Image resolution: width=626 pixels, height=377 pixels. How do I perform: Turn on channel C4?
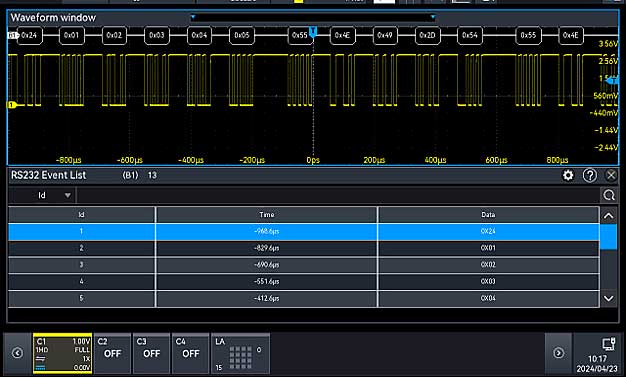[x=190, y=353]
